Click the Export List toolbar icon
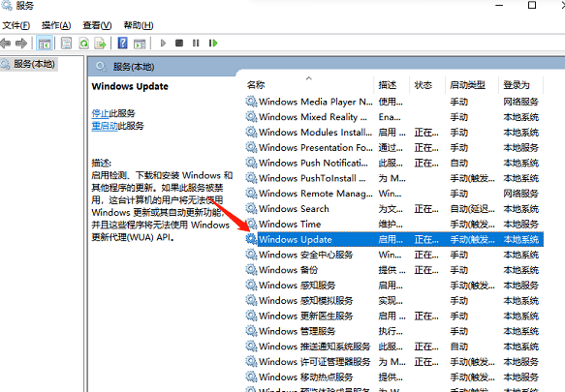This screenshot has width=565, height=392. pyautogui.click(x=100, y=44)
